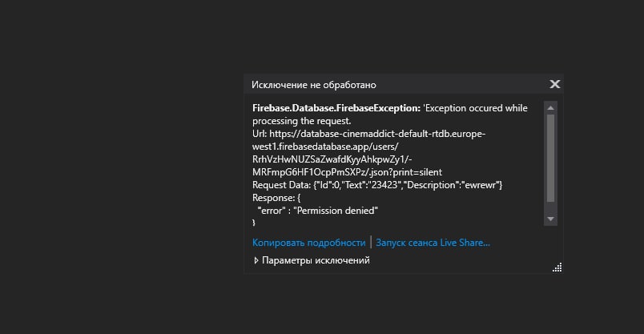Close the unhandled exception dialog
644x334 pixels.
click(554, 84)
